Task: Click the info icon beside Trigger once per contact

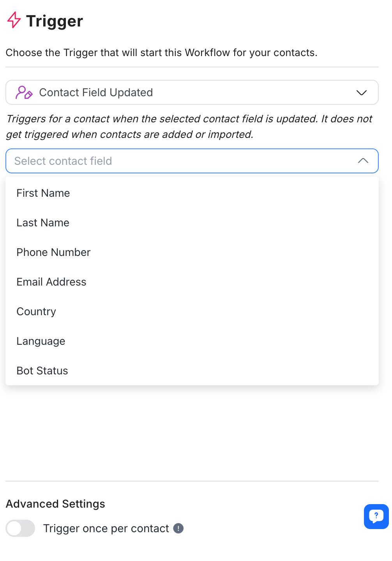Action: [178, 528]
